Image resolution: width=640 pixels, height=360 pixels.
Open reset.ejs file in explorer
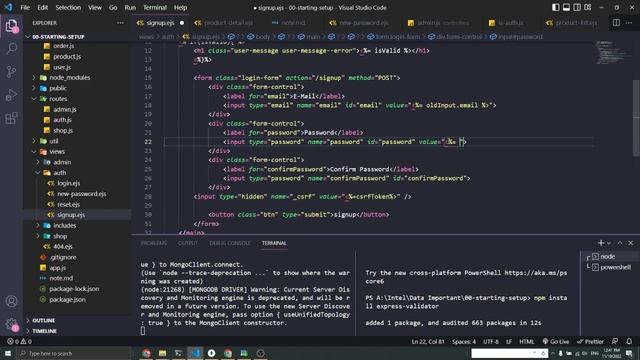[68, 204]
